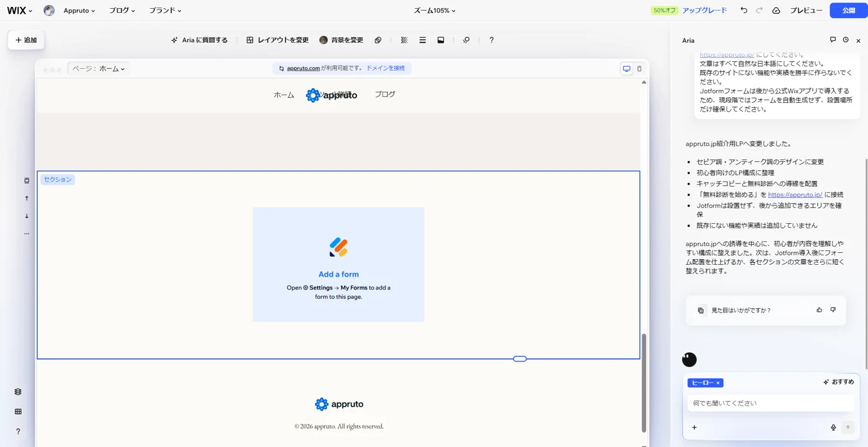Open the table grid icon in left sidebar
The height and width of the screenshot is (447, 868).
pyautogui.click(x=18, y=412)
